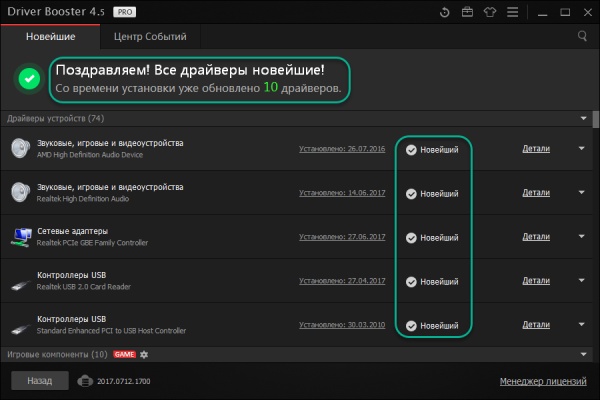Open dropdown arrow for Realtek PCIe GBE row

click(x=581, y=236)
